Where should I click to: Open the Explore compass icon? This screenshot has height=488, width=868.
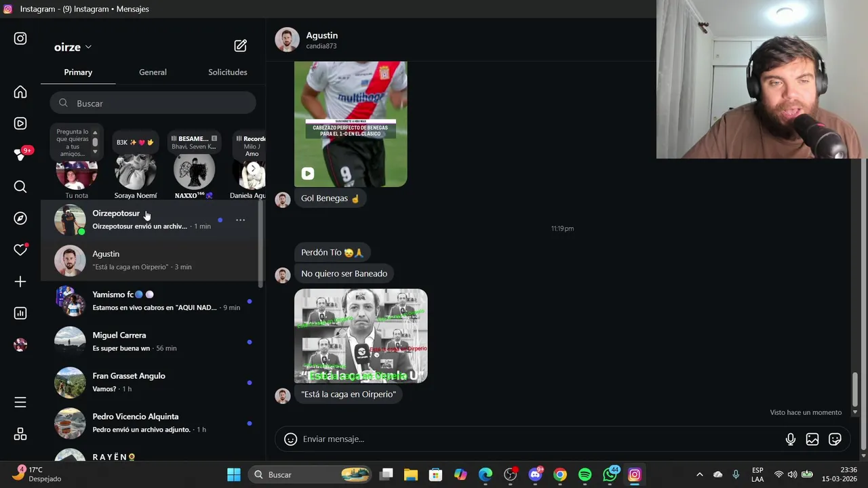tap(20, 218)
